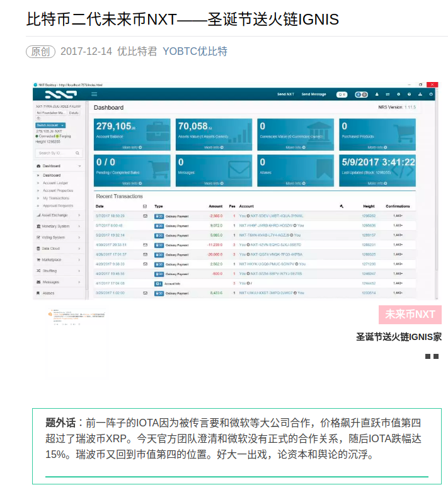Click envelope icon on 4/30/2017 transaction row
The width and height of the screenshot is (448, 504).
(145, 245)
